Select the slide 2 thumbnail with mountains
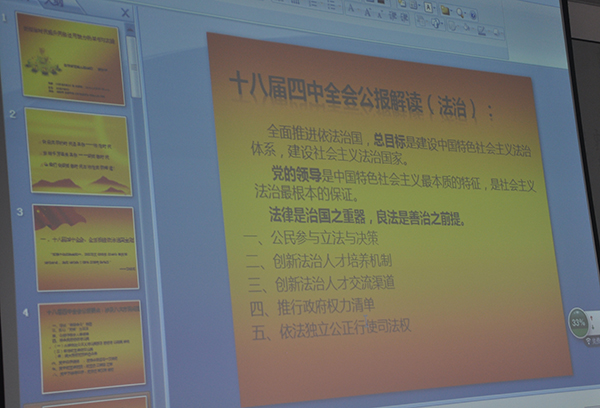 [79, 152]
